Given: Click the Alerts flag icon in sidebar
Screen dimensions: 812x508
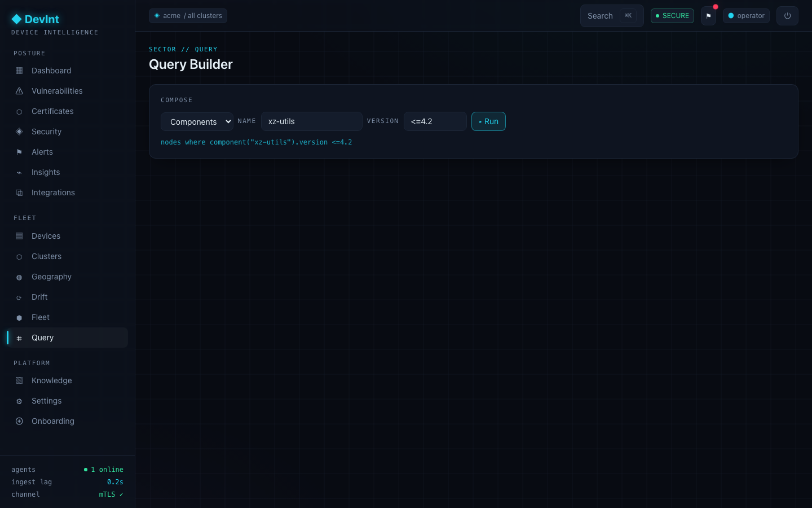Looking at the screenshot, I should point(19,152).
